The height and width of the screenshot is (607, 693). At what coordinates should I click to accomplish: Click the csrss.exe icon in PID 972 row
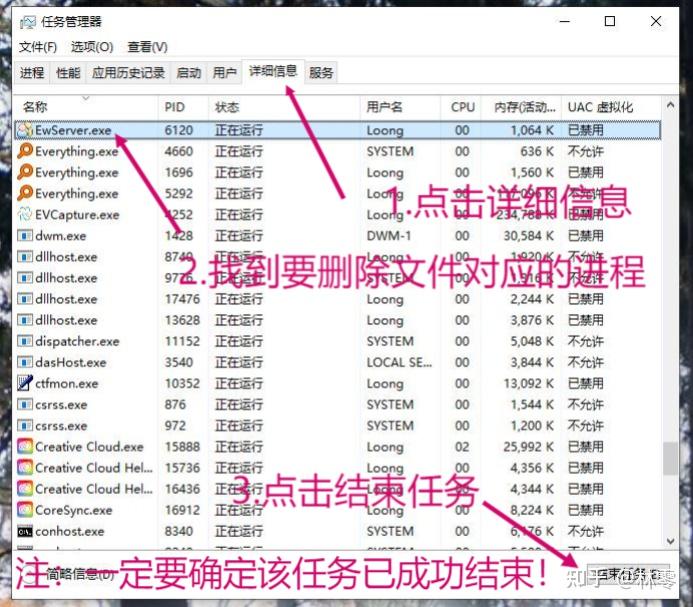(x=25, y=426)
